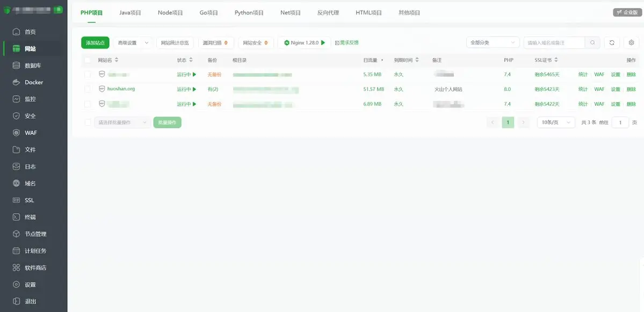The height and width of the screenshot is (312, 644).
Task: Open the 数据库 database icon
Action: coord(16,66)
